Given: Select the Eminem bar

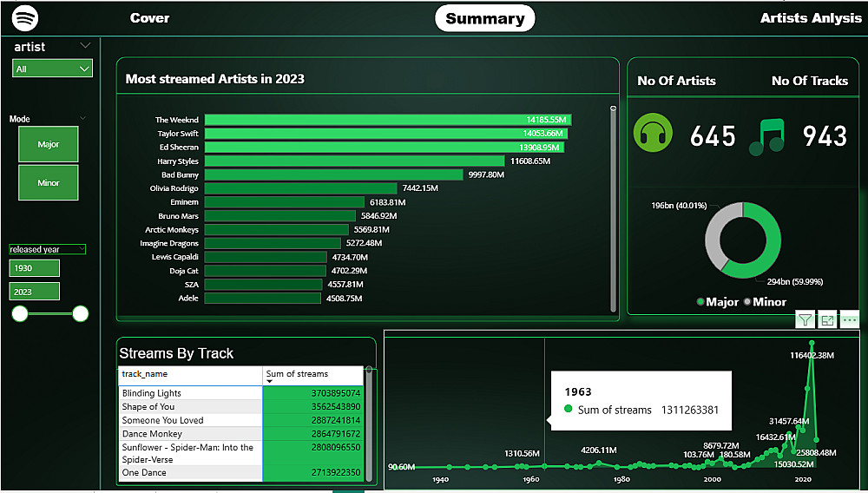Looking at the screenshot, I should [285, 202].
